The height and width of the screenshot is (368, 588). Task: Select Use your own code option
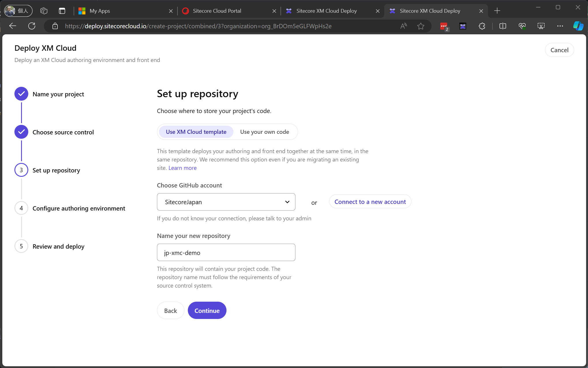tap(265, 132)
